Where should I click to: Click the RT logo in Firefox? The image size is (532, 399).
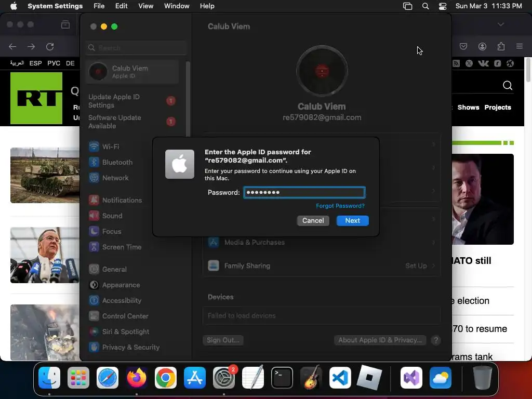pos(36,98)
